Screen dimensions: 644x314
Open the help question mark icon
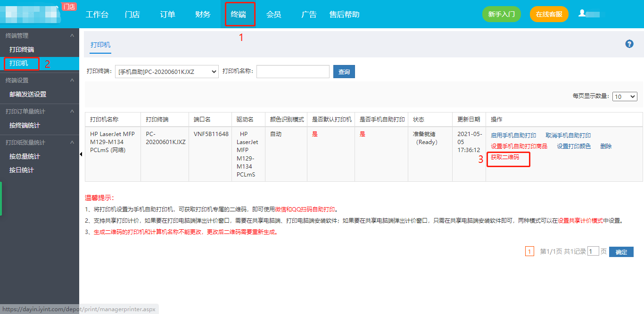point(629,44)
